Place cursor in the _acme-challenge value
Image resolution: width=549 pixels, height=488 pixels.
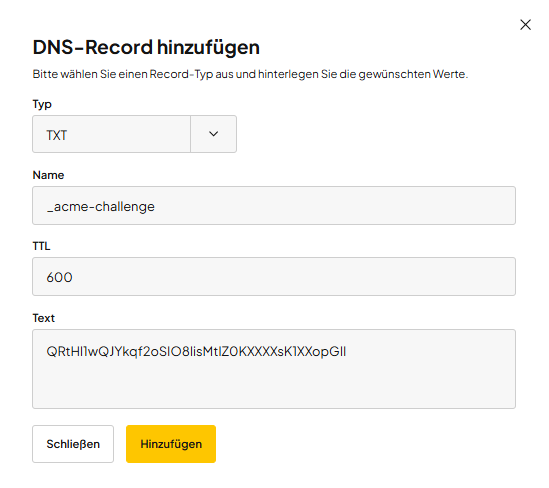pos(100,207)
